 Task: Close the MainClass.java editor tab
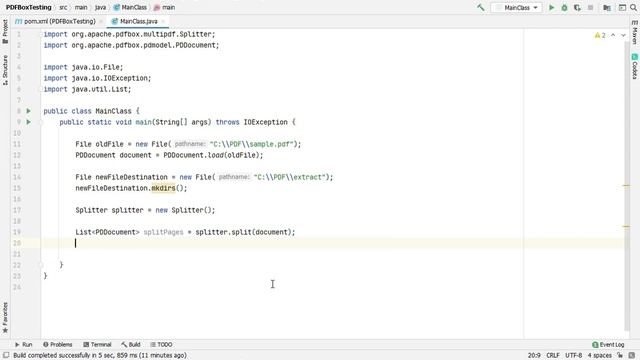click(x=163, y=21)
